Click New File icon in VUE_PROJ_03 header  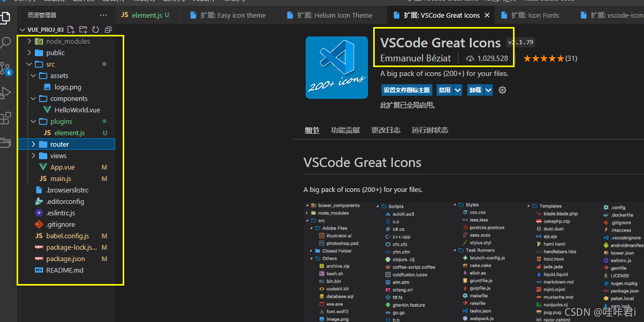pyautogui.click(x=71, y=30)
